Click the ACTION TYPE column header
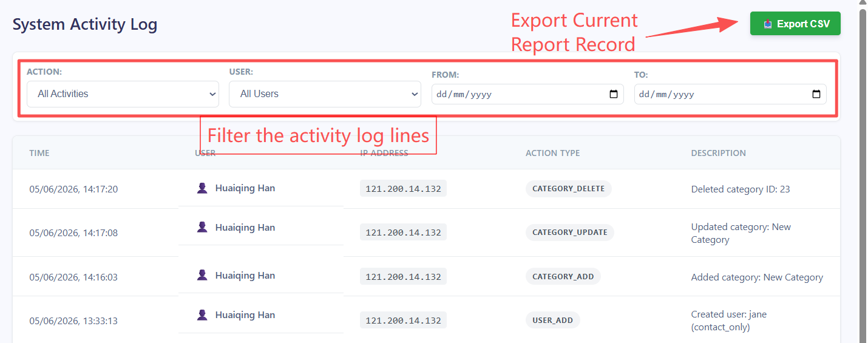Viewport: 868px width, 343px height. coord(552,153)
